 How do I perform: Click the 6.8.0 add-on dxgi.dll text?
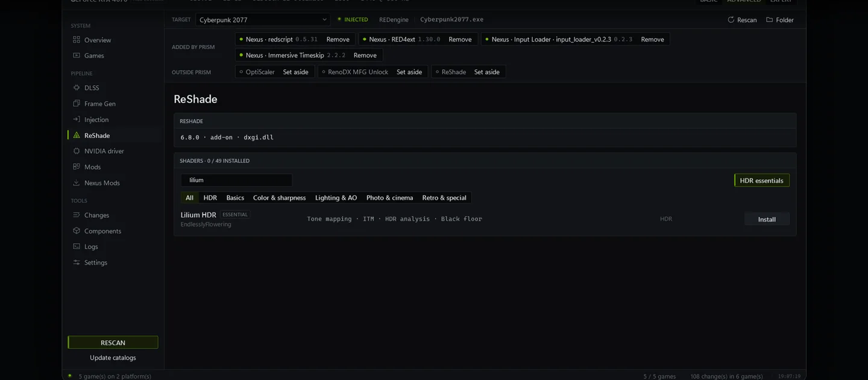coord(227,138)
